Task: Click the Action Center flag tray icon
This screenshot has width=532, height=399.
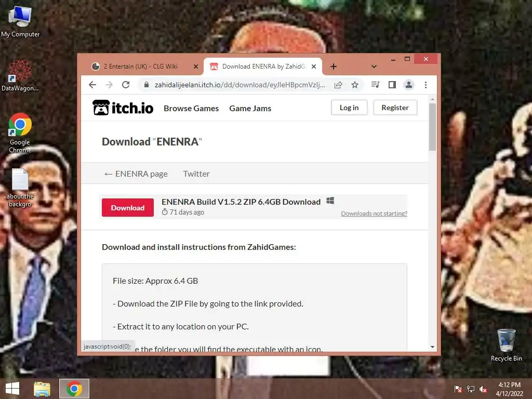Action: tap(458, 389)
